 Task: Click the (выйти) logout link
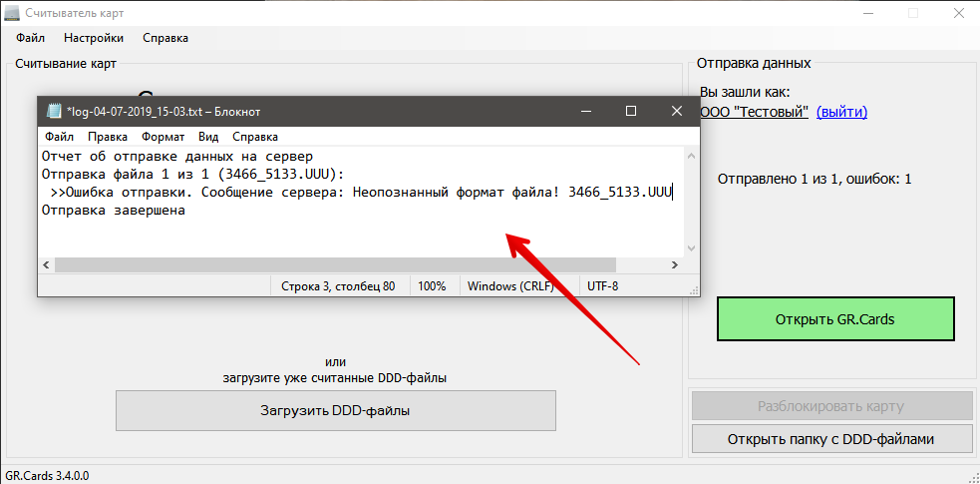tap(841, 112)
